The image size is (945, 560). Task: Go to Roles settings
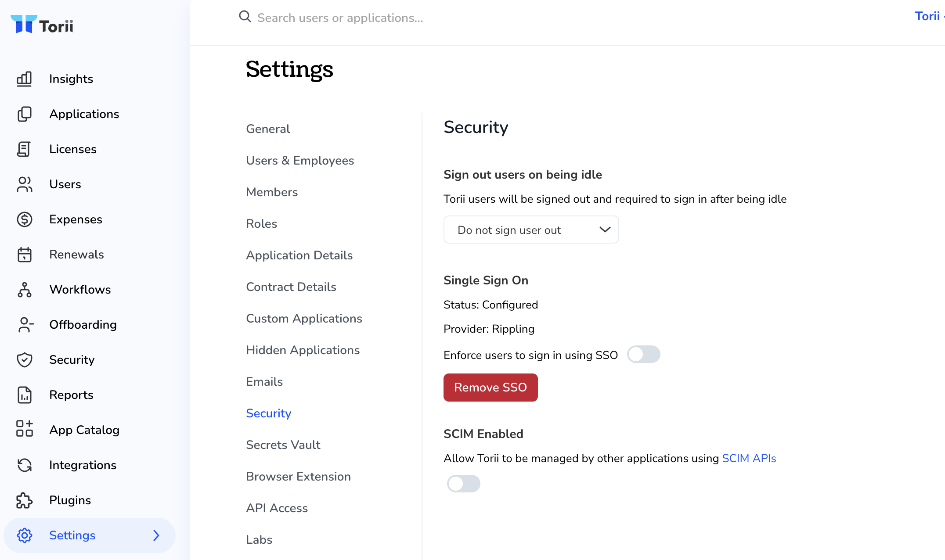261,223
